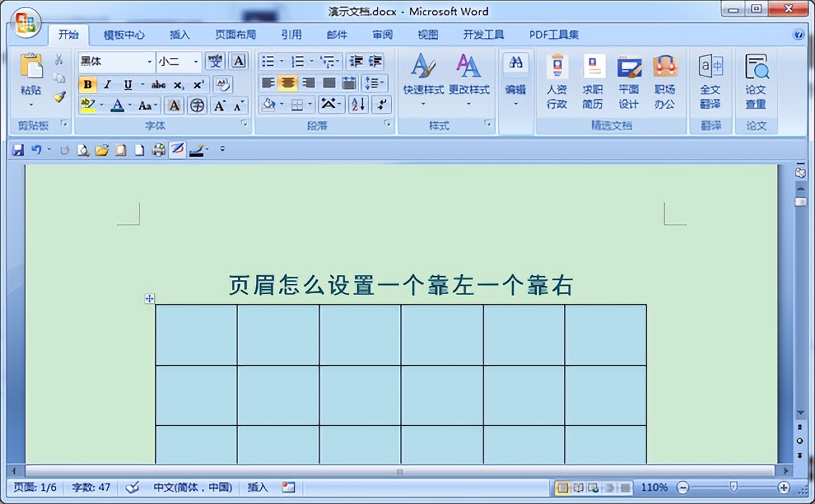Apply superscript formatting

199,84
